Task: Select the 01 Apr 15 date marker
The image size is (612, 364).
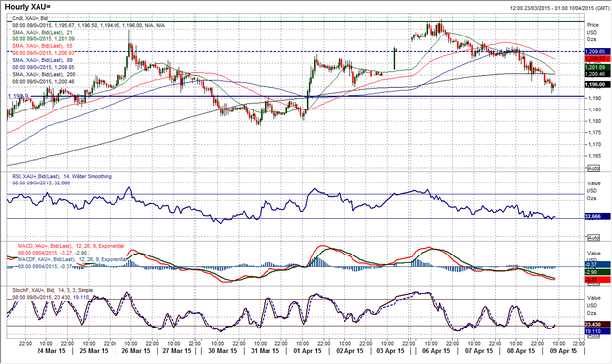Action: tap(307, 351)
